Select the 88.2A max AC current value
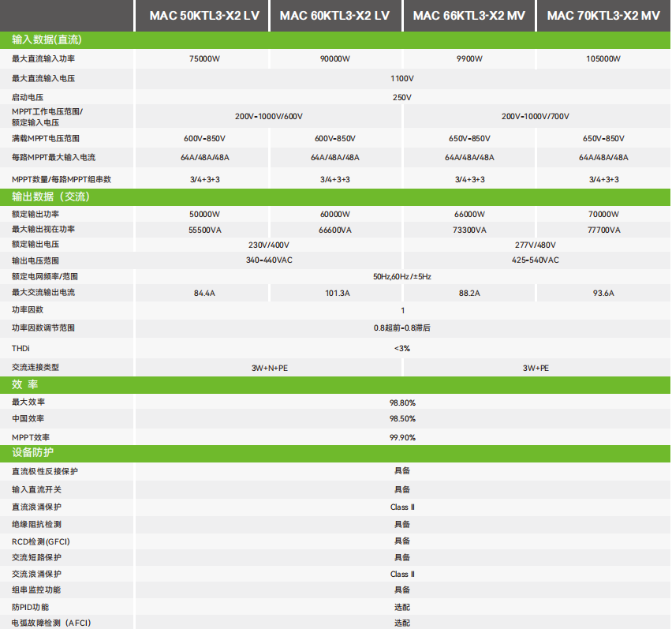The image size is (672, 629). click(469, 294)
